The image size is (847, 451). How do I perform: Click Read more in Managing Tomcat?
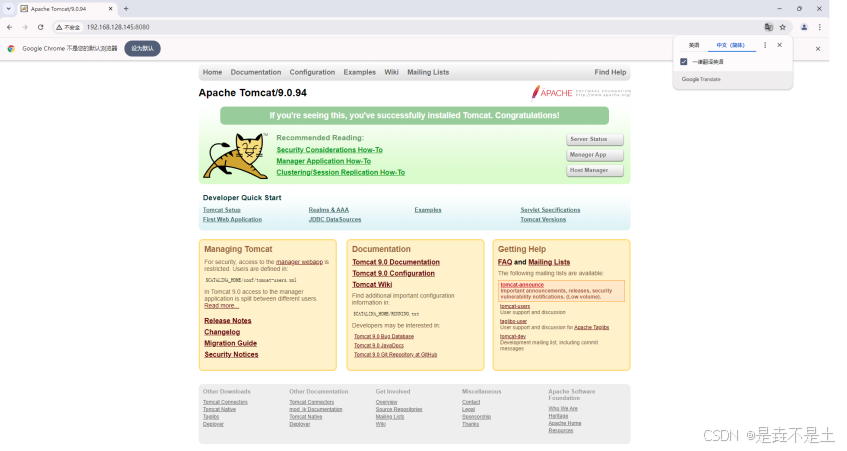[221, 306]
